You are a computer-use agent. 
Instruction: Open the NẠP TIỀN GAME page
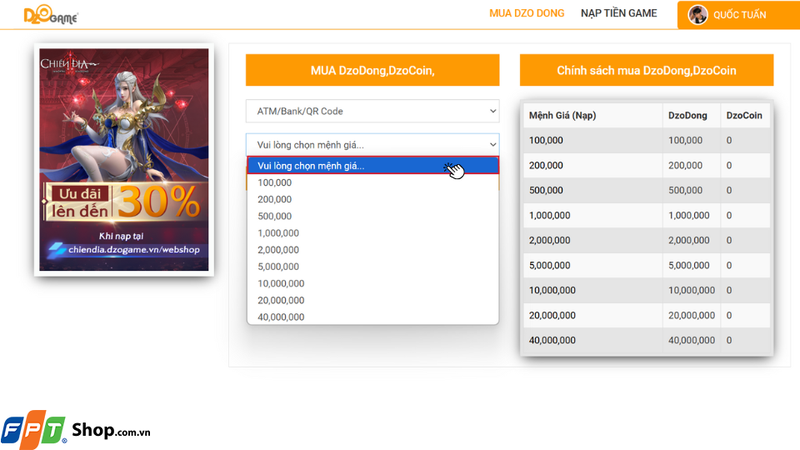[618, 13]
